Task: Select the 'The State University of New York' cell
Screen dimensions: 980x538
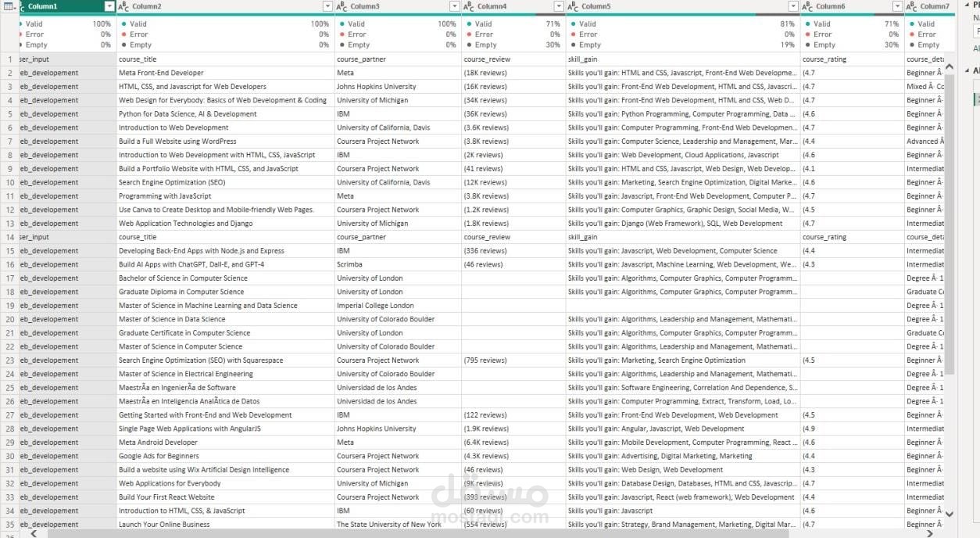Action: pyautogui.click(x=398, y=525)
